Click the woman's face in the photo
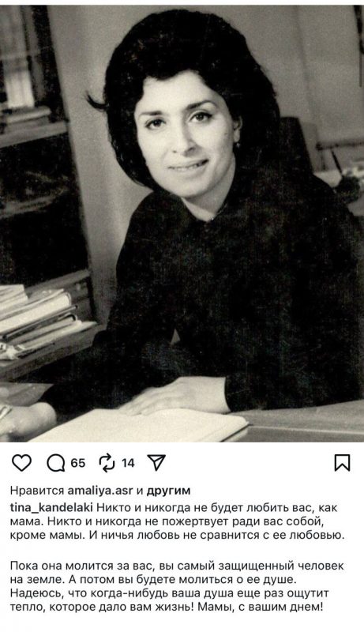This screenshot has width=364, height=632. 189,129
